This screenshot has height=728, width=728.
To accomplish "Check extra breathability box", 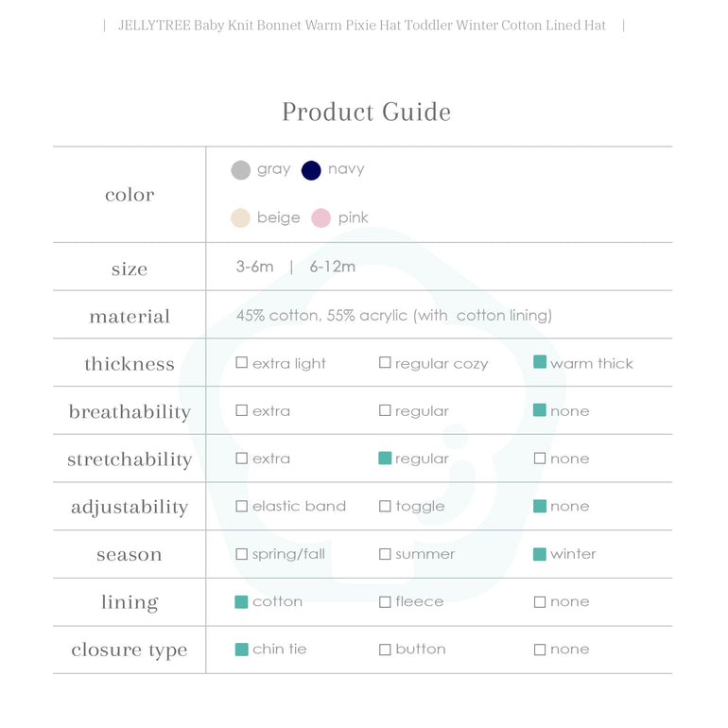I will click(242, 411).
